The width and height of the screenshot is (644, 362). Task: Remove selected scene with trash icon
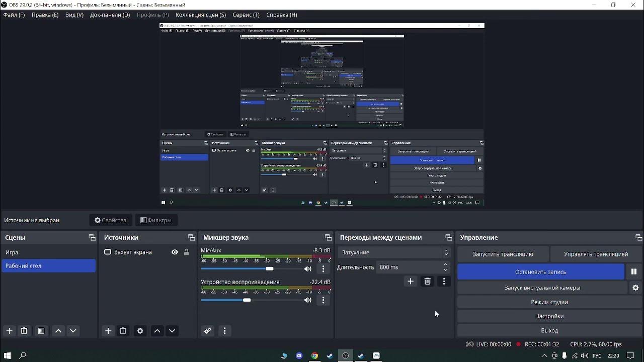pyautogui.click(x=24, y=331)
